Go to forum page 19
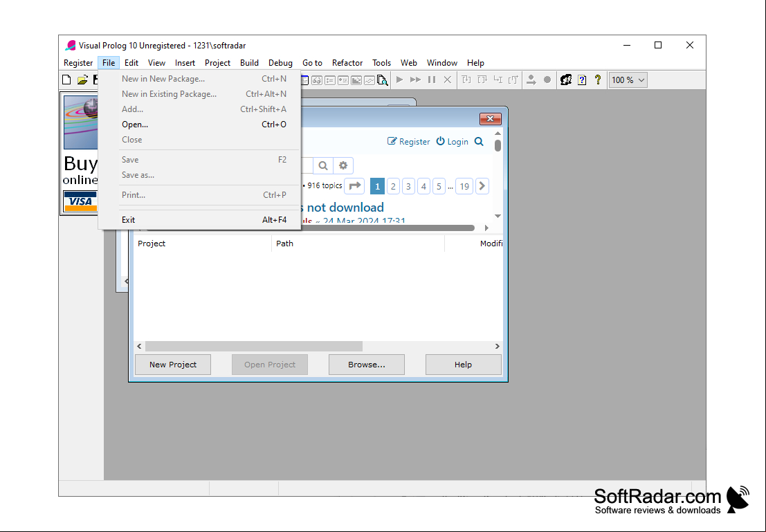This screenshot has width=766, height=532. point(464,186)
